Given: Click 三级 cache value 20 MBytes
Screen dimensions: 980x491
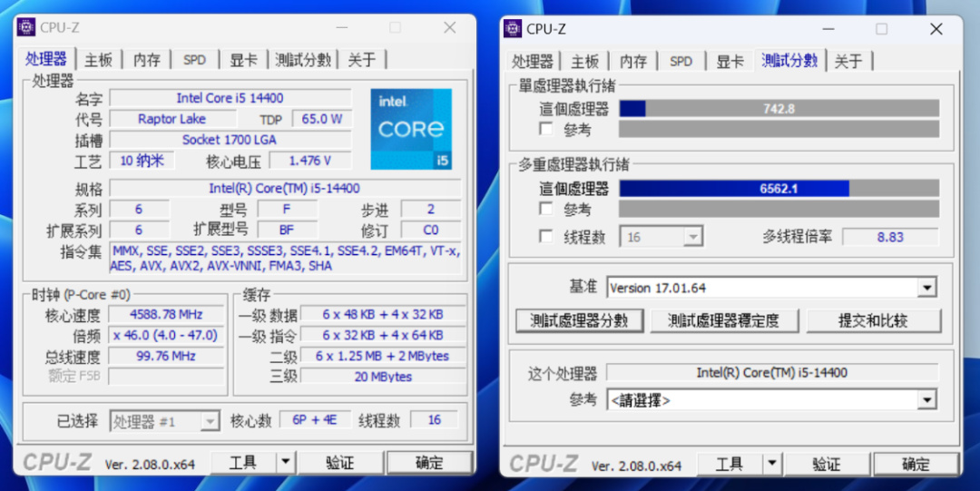Looking at the screenshot, I should [383, 377].
